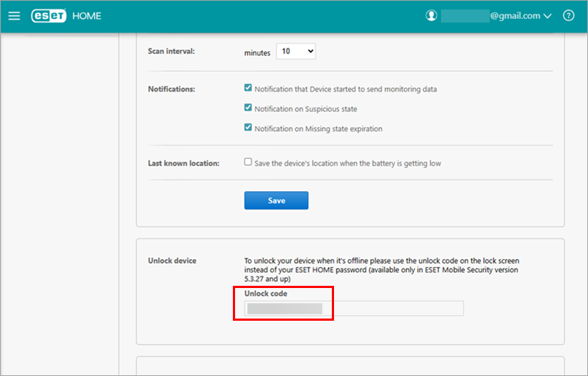Click the "Notifications:" section label

[173, 89]
